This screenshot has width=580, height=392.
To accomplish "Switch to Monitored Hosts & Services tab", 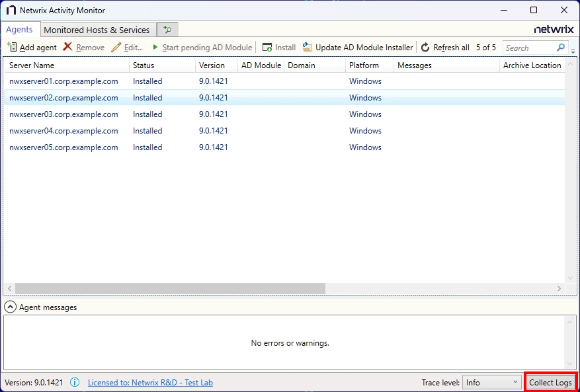I will coord(97,30).
